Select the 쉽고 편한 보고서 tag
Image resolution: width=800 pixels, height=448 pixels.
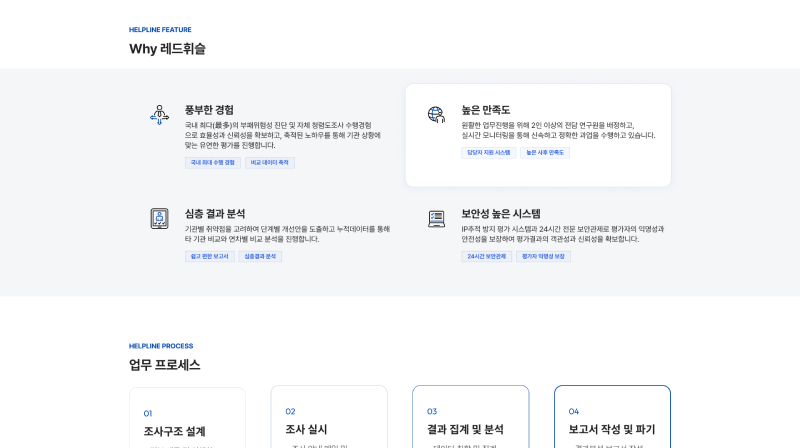[210, 256]
